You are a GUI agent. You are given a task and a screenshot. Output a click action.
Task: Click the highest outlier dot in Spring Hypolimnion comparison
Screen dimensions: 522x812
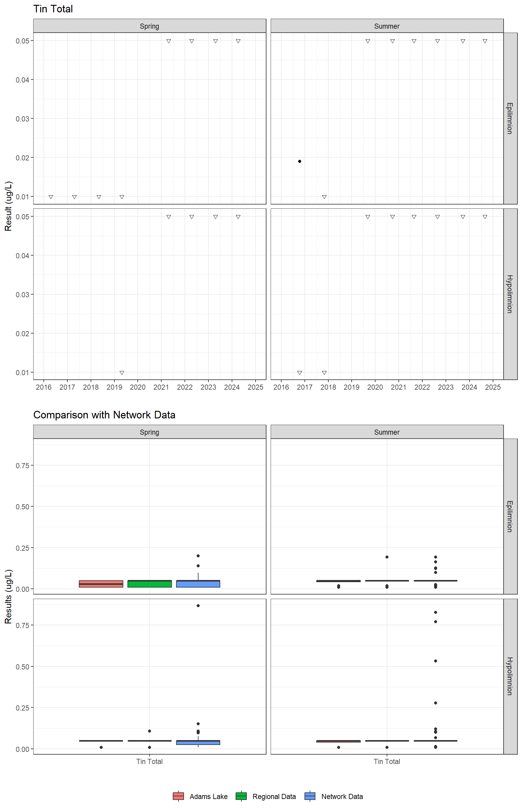click(198, 606)
